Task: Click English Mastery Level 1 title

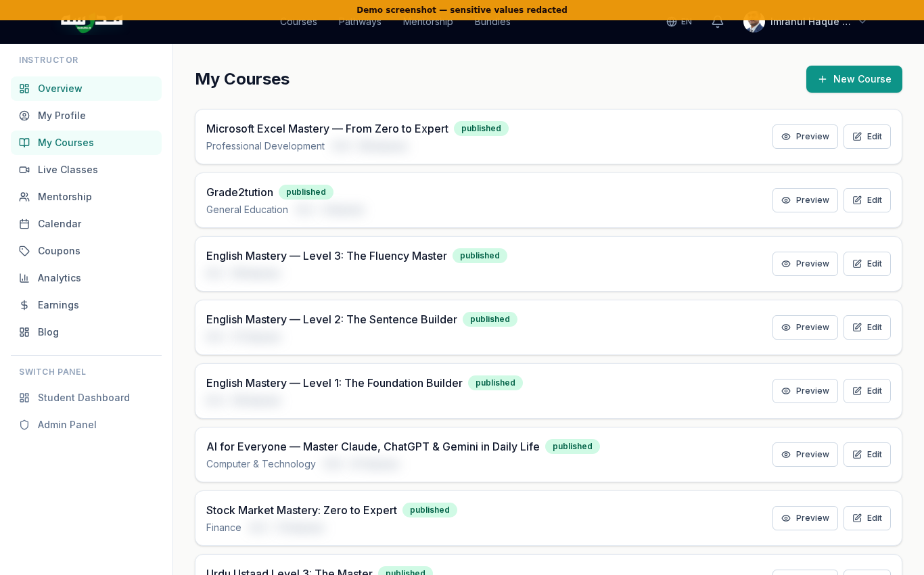Action: (334, 383)
